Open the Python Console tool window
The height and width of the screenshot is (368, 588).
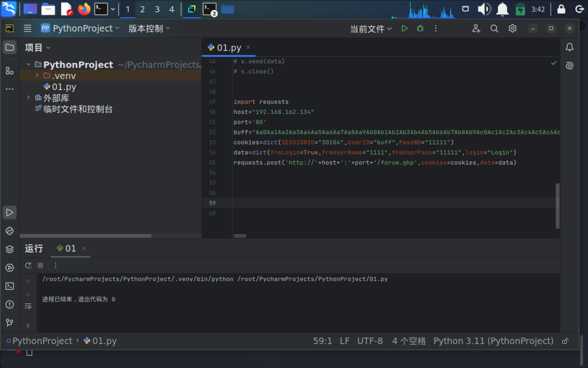coord(10,231)
